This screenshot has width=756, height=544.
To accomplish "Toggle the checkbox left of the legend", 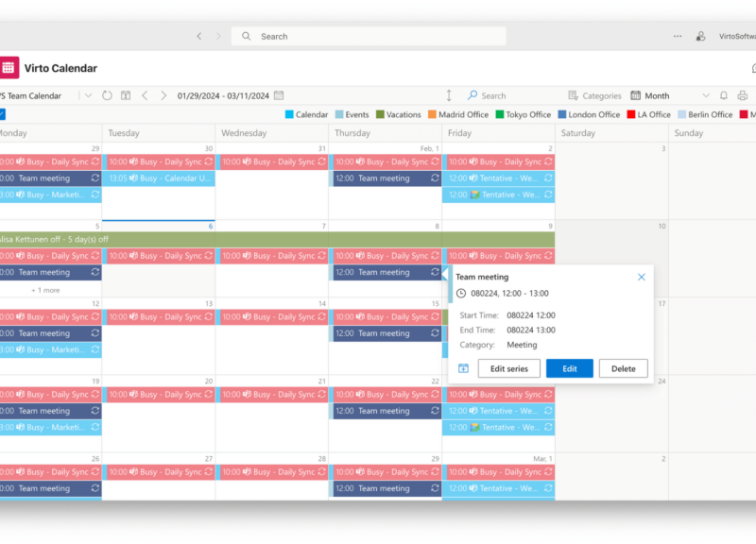I will [x=2, y=114].
